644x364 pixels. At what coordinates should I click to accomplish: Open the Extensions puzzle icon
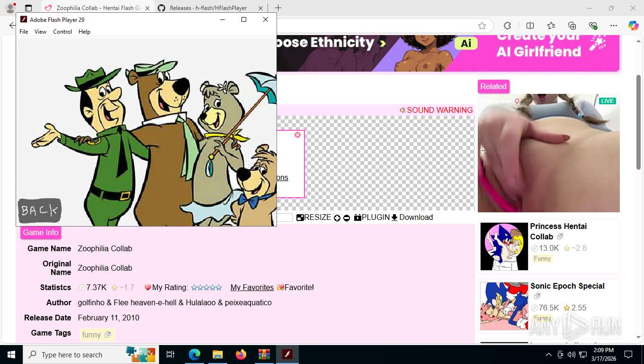click(507, 26)
